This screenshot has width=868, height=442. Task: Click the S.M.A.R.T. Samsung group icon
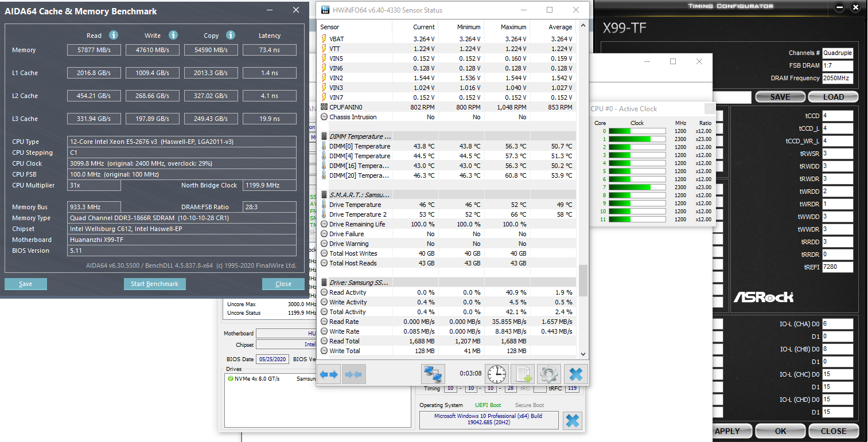(324, 195)
